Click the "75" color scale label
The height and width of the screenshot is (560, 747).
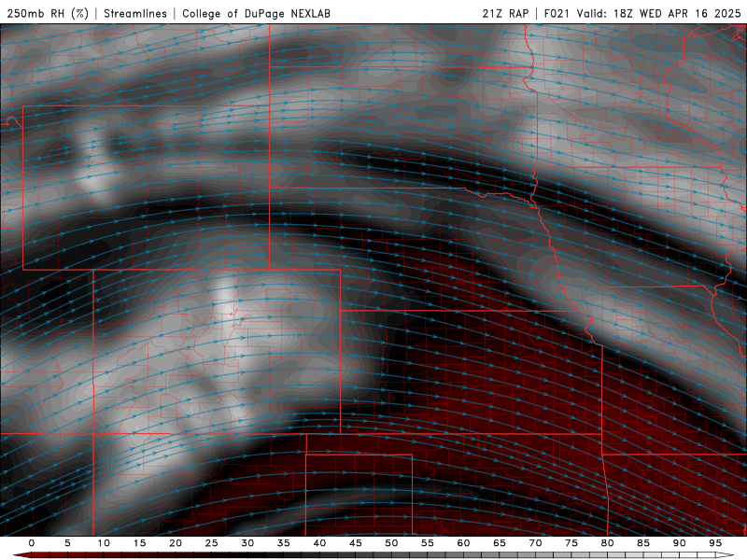coord(571,543)
